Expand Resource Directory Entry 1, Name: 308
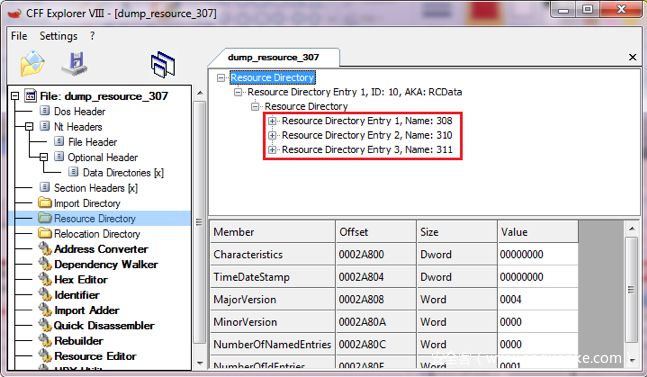Viewport: 647px width, 377px height. (272, 121)
